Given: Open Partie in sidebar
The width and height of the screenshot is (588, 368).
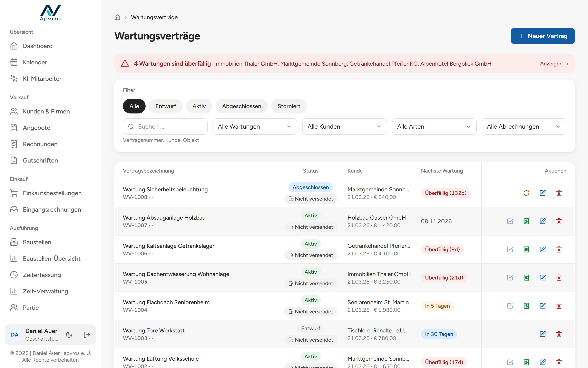Looking at the screenshot, I should pos(51,308).
